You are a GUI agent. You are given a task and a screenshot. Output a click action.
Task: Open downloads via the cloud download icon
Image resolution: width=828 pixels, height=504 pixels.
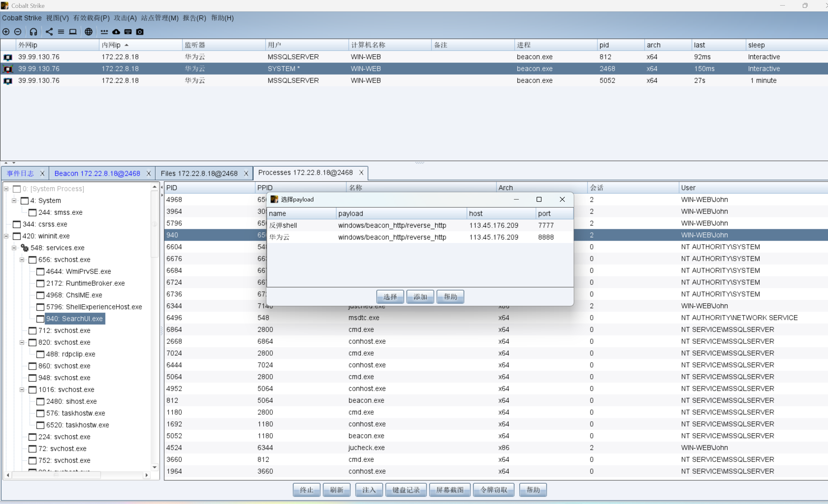point(116,31)
